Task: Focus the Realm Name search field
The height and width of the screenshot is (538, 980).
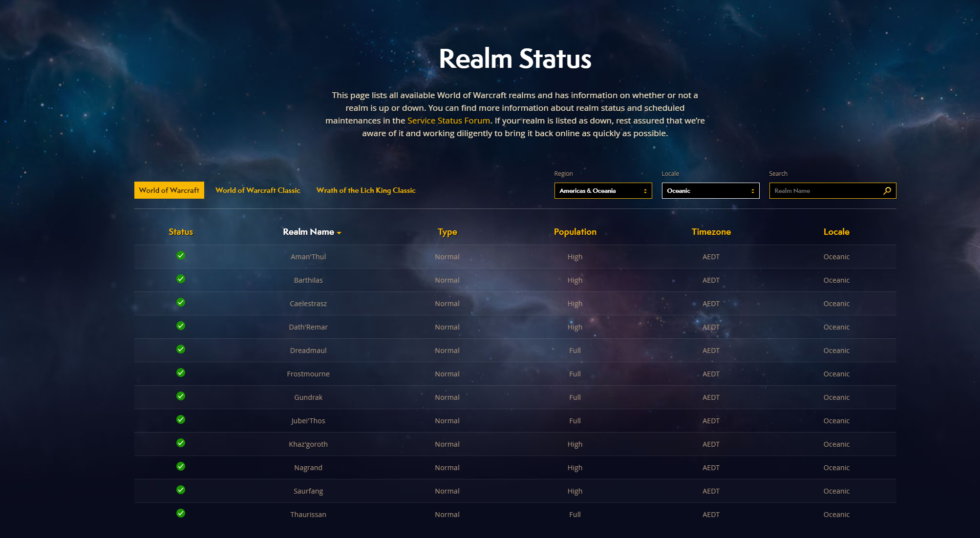Action: click(x=826, y=191)
